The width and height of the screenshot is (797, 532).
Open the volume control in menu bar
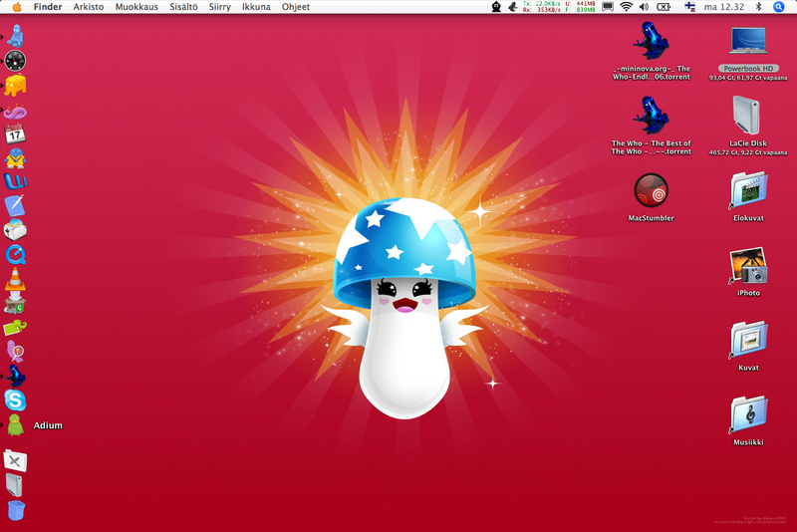click(644, 7)
